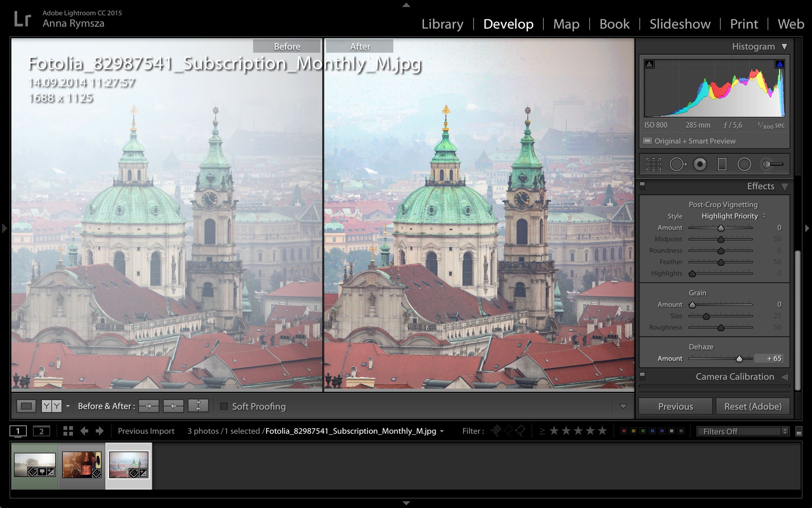This screenshot has width=812, height=508.
Task: Enable the Soft Proofing checkbox
Action: point(224,406)
